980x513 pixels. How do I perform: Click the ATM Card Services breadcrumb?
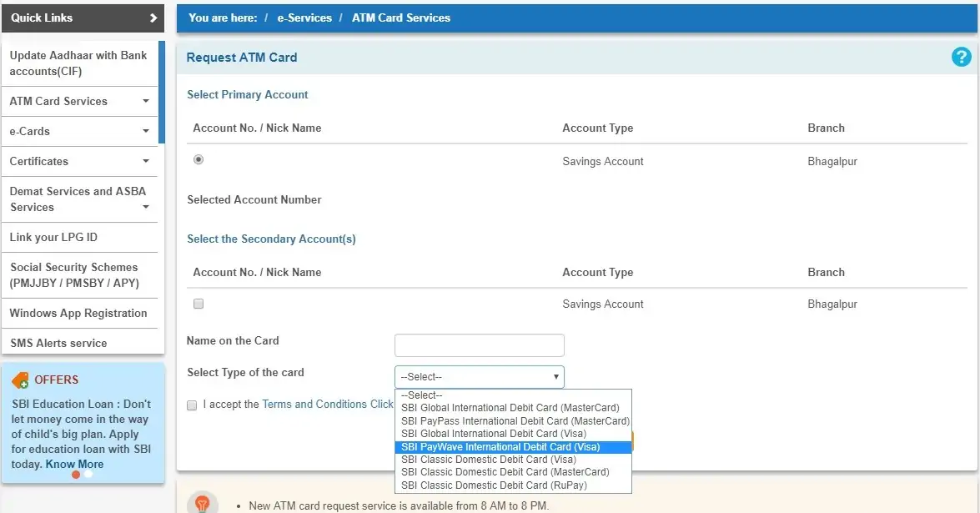pos(400,18)
